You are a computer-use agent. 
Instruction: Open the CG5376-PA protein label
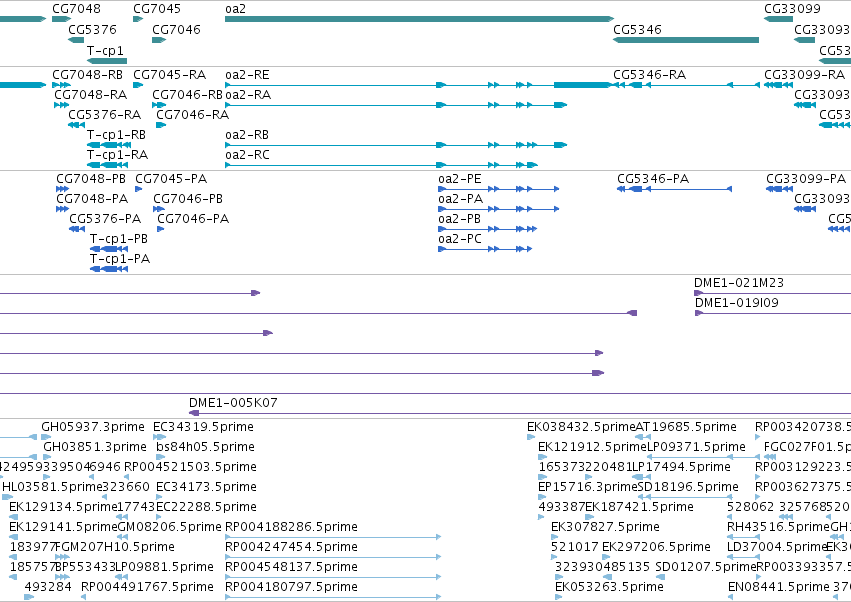point(105,219)
